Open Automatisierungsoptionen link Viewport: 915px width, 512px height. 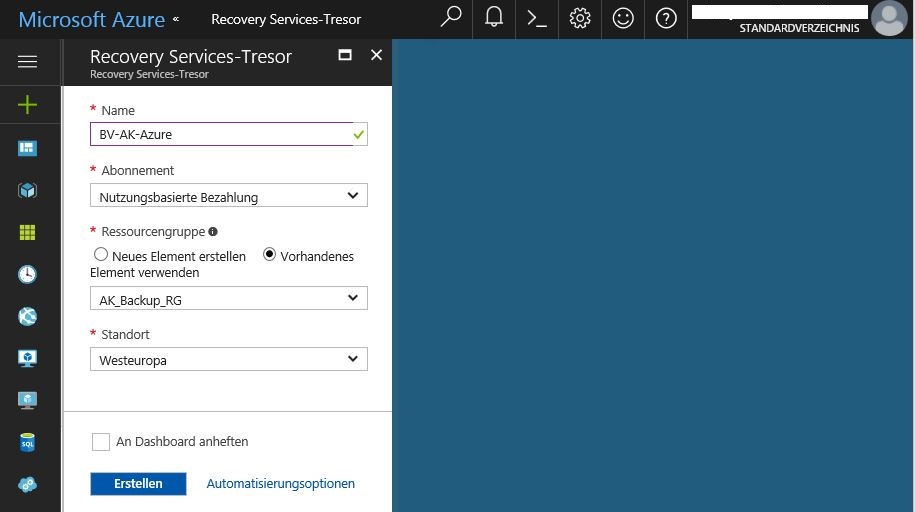point(281,484)
